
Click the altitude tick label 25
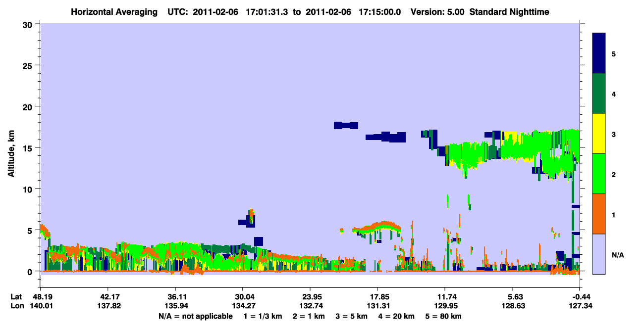(x=28, y=65)
